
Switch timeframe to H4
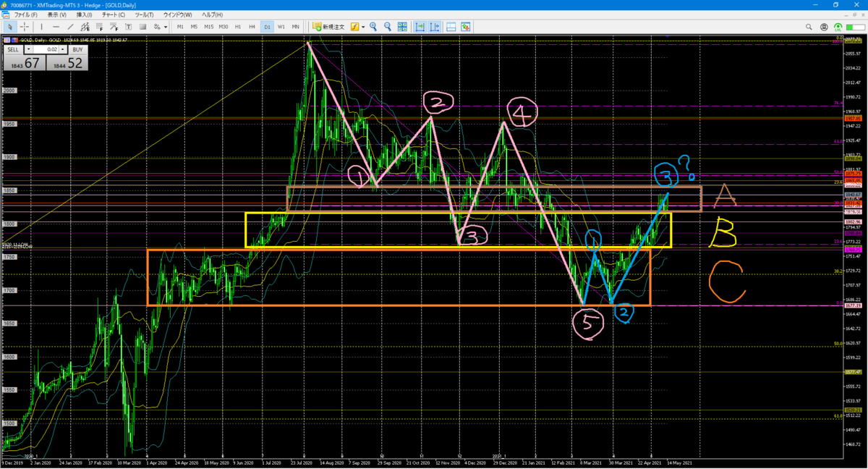[252, 27]
